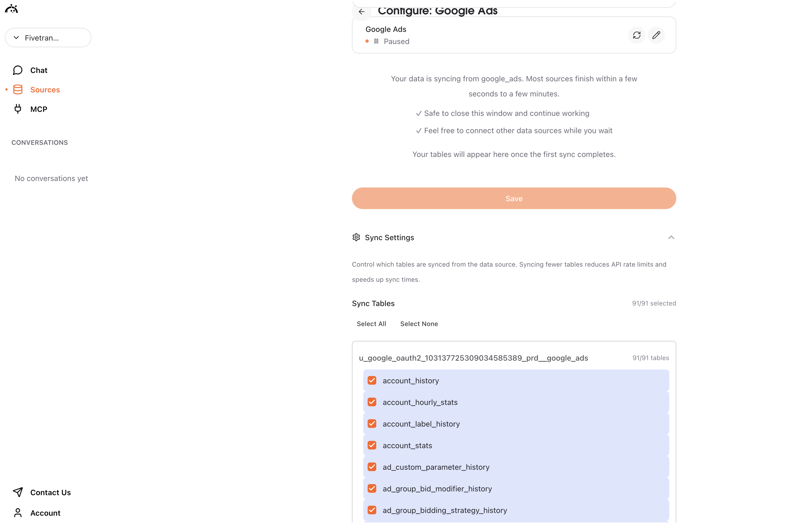Screen dimensions: 812x530
Task: Select MCP in the sidebar
Action: (x=38, y=109)
